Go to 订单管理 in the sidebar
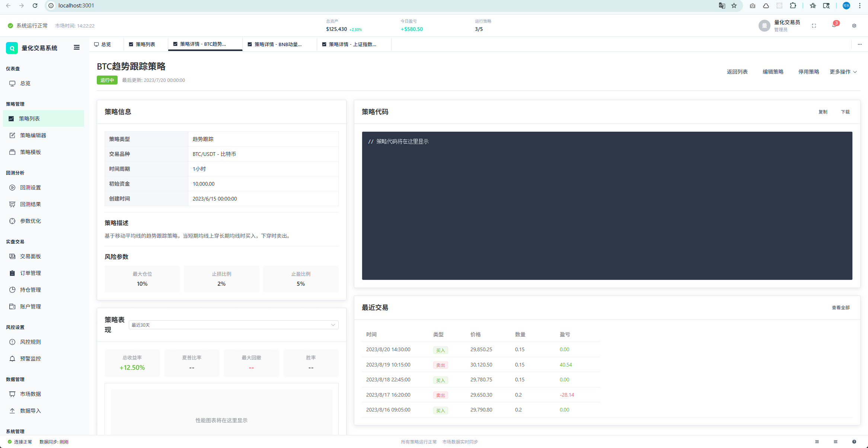The width and height of the screenshot is (868, 448). (x=44, y=273)
